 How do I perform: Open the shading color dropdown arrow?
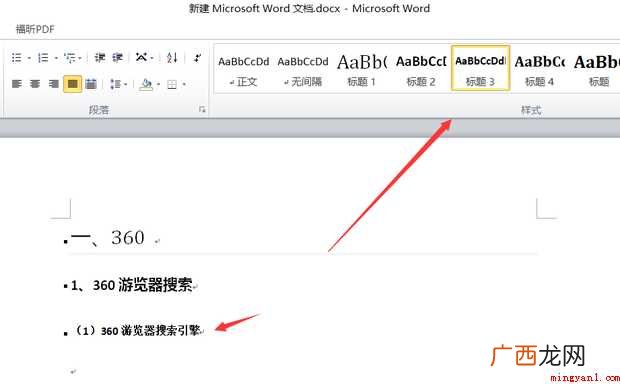[159, 84]
